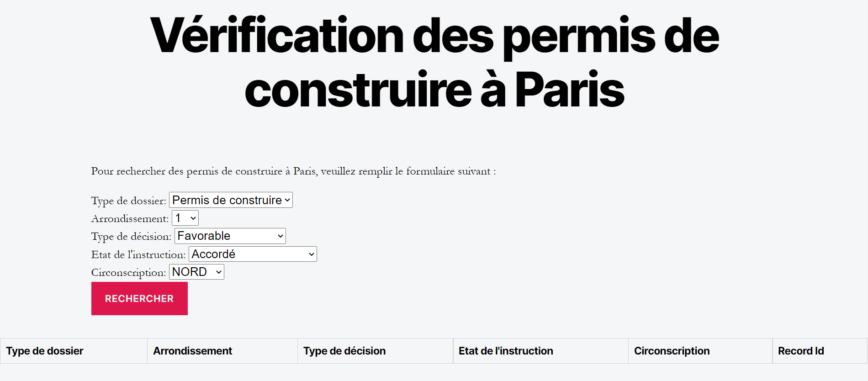
Task: Expand the Etat de l'instruction dropdown
Action: [253, 254]
